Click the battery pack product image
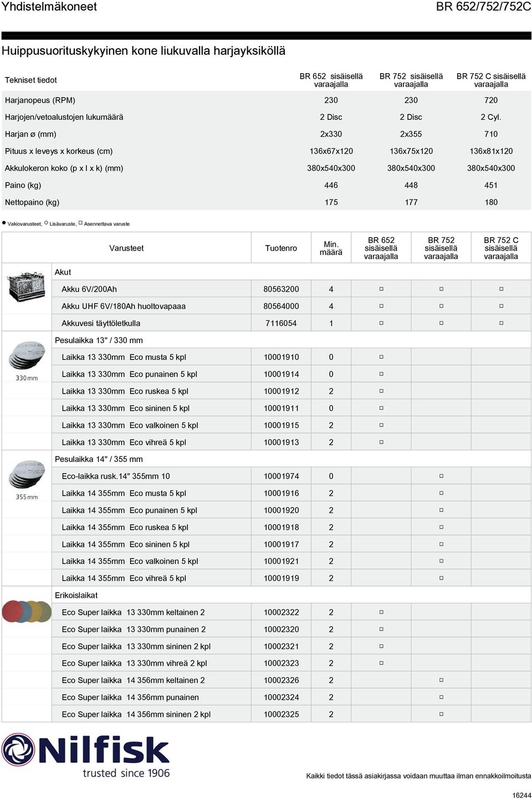This screenshot has width=532, height=799. pyautogui.click(x=27, y=286)
